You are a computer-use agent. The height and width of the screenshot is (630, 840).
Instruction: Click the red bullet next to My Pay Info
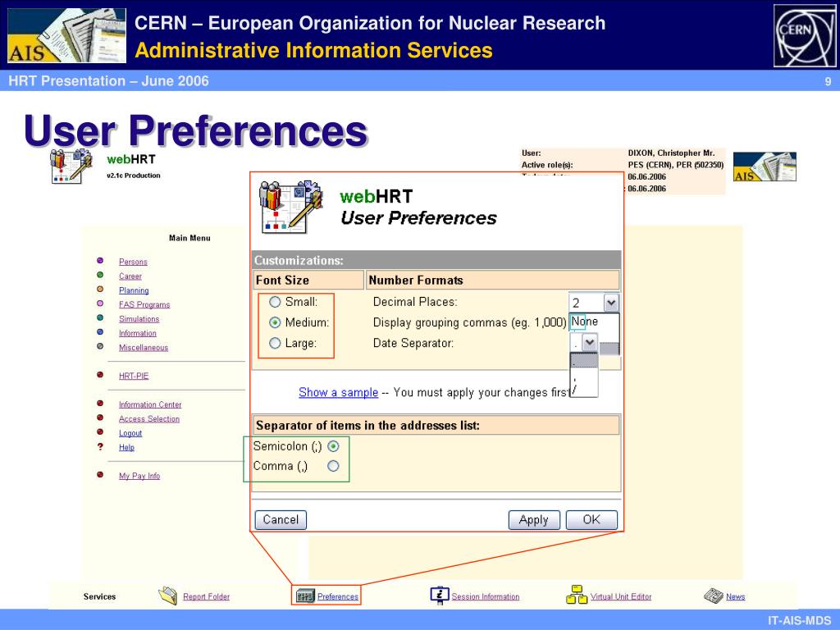pyautogui.click(x=100, y=475)
